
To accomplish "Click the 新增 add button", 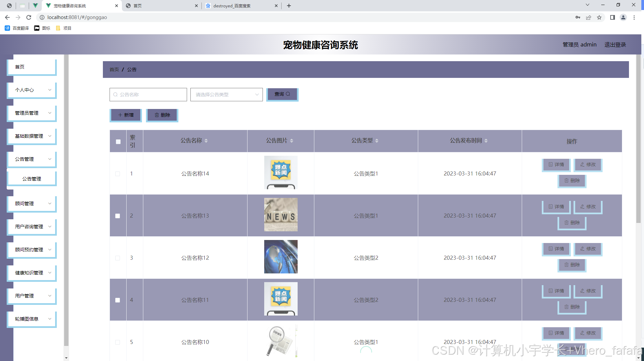I will coord(126,115).
